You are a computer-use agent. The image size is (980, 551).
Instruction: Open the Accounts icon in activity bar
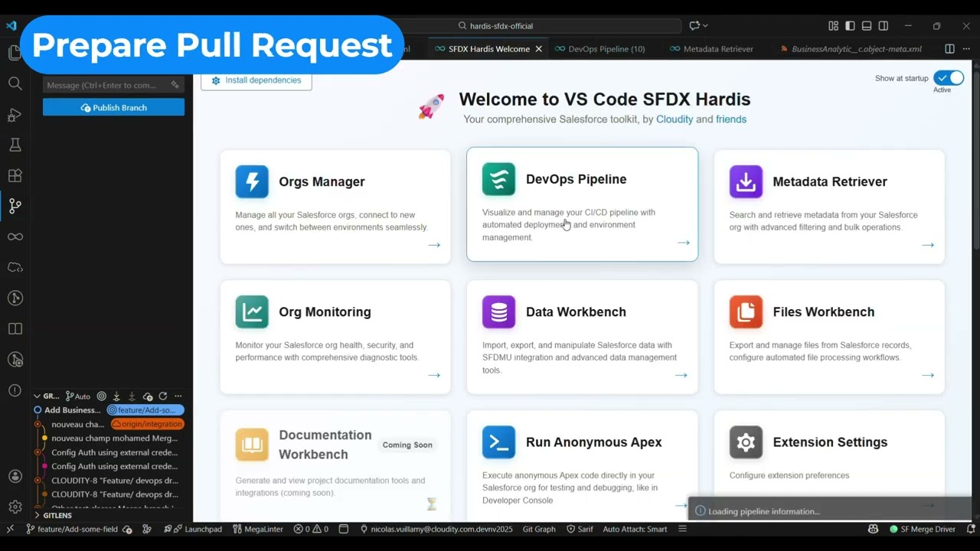click(x=15, y=476)
